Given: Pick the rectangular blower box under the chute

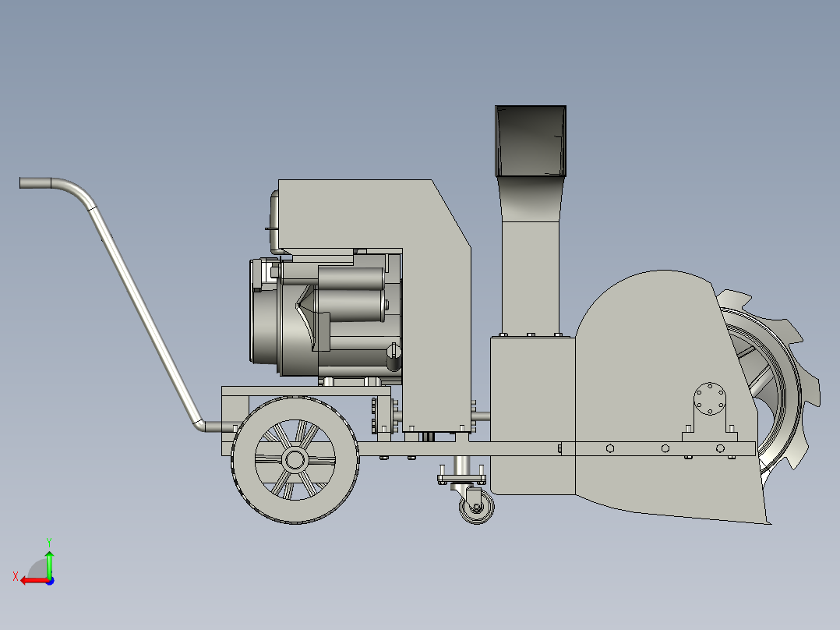Looking at the screenshot, I should [532, 416].
